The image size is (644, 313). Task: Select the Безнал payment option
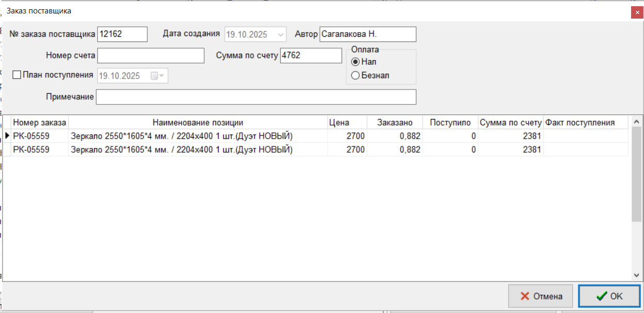tap(355, 76)
